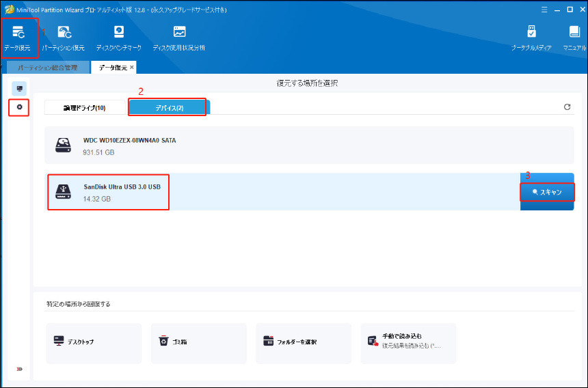Screen dimensions: 588x388
Task: Open パーティション復元 from the toolbar
Action: pos(63,36)
